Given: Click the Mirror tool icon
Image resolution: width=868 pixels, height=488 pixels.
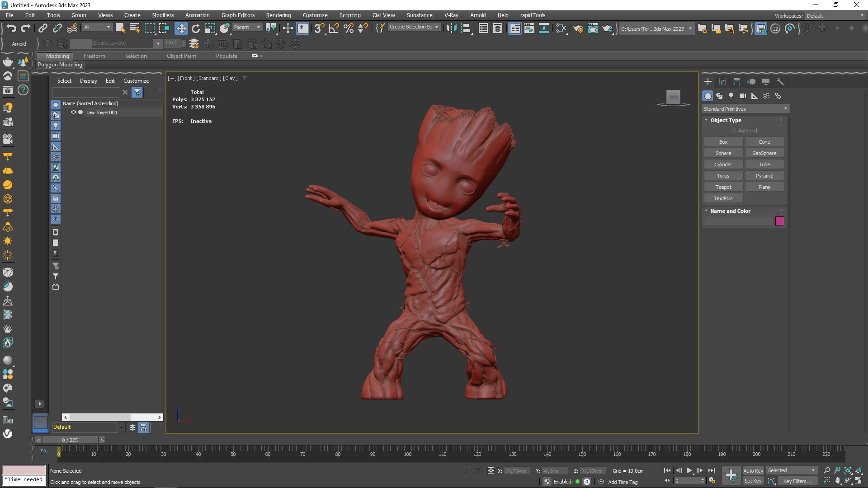Looking at the screenshot, I should click(451, 28).
